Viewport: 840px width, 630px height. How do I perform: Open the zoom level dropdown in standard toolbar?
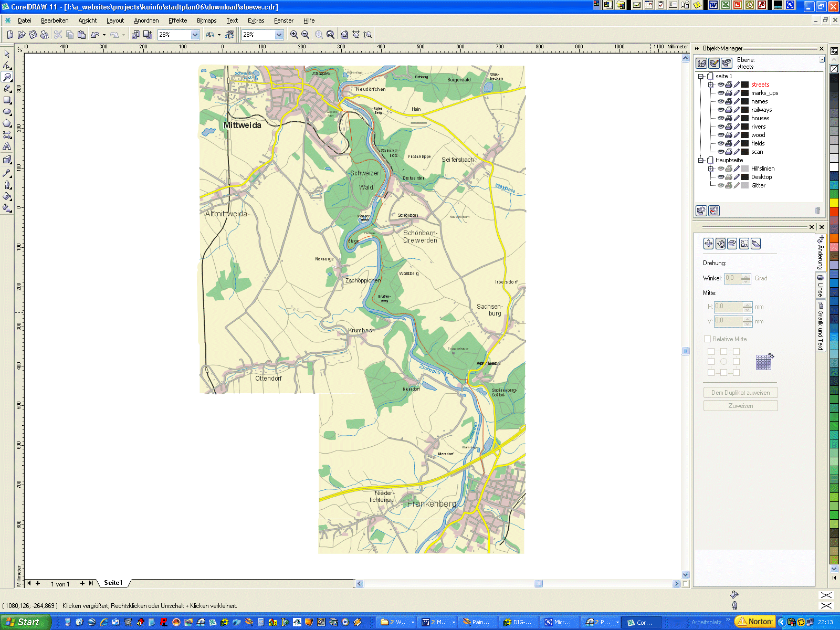(x=195, y=35)
